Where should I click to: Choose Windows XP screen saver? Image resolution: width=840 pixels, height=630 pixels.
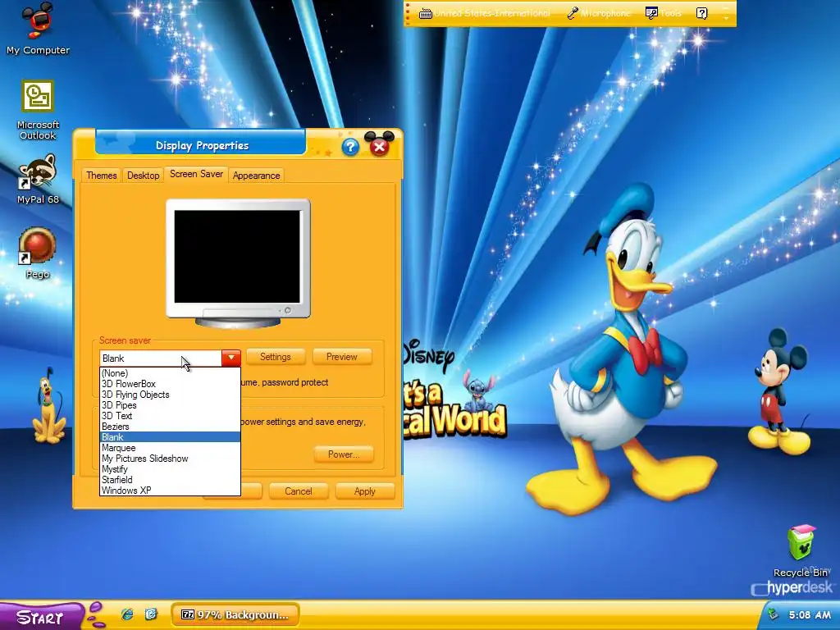pyautogui.click(x=170, y=491)
